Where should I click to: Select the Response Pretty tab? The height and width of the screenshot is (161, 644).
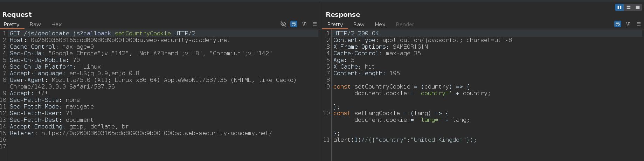pos(335,24)
